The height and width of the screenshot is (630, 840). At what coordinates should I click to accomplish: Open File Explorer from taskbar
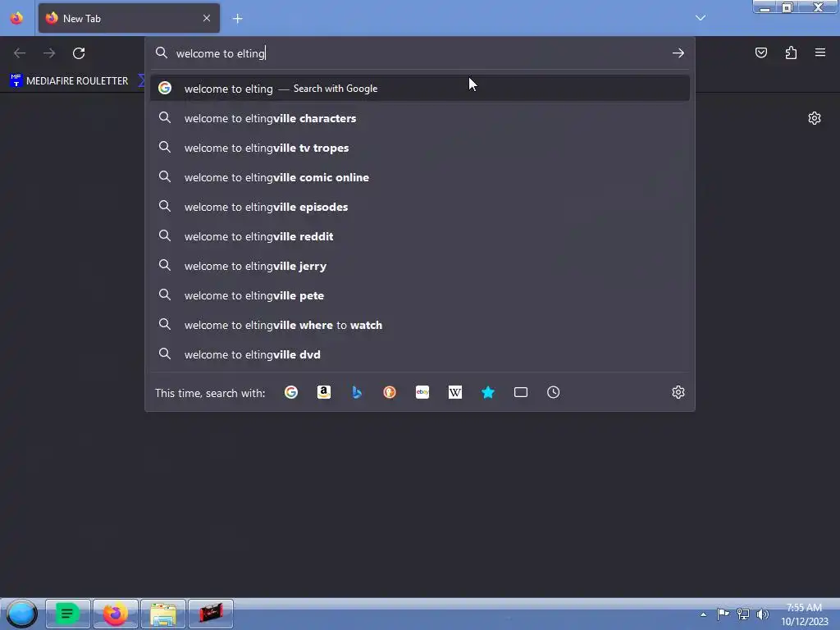tap(163, 614)
